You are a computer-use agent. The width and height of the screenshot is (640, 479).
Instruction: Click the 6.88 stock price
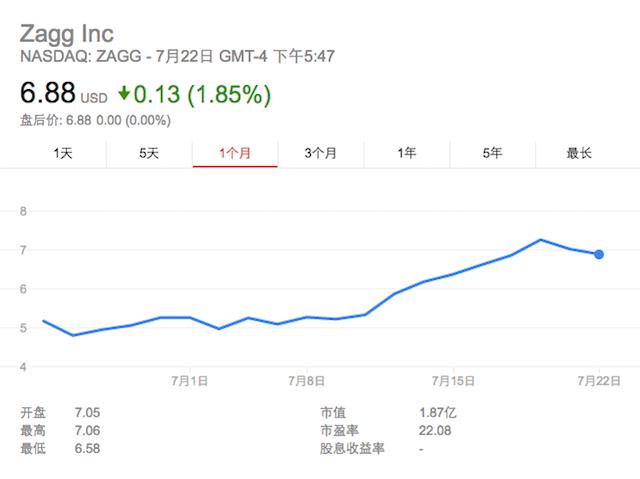point(47,94)
